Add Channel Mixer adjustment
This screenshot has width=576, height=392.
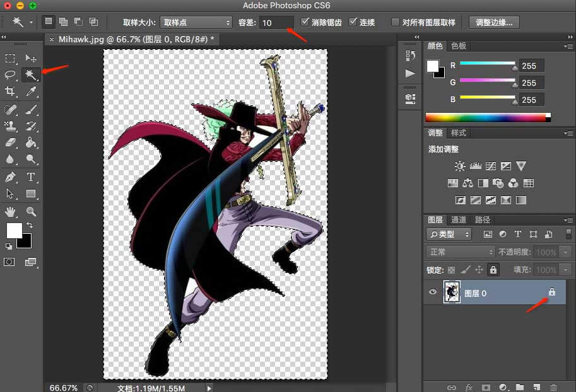pyautogui.click(x=513, y=183)
